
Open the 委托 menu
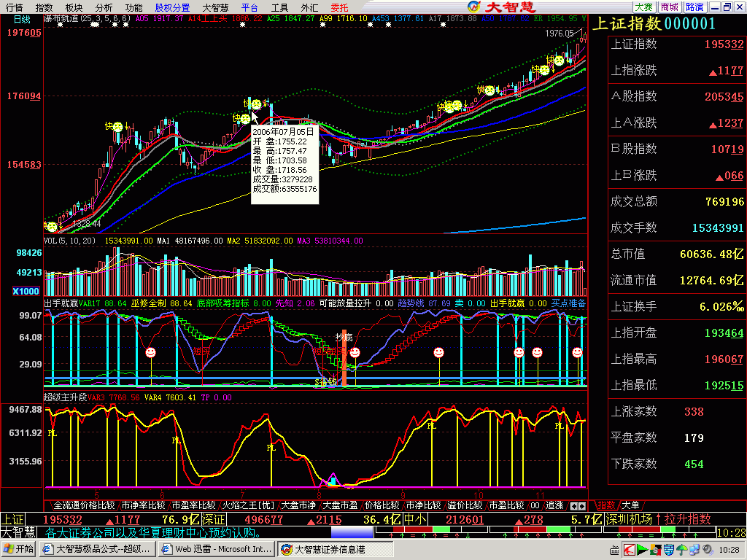pyautogui.click(x=340, y=7)
